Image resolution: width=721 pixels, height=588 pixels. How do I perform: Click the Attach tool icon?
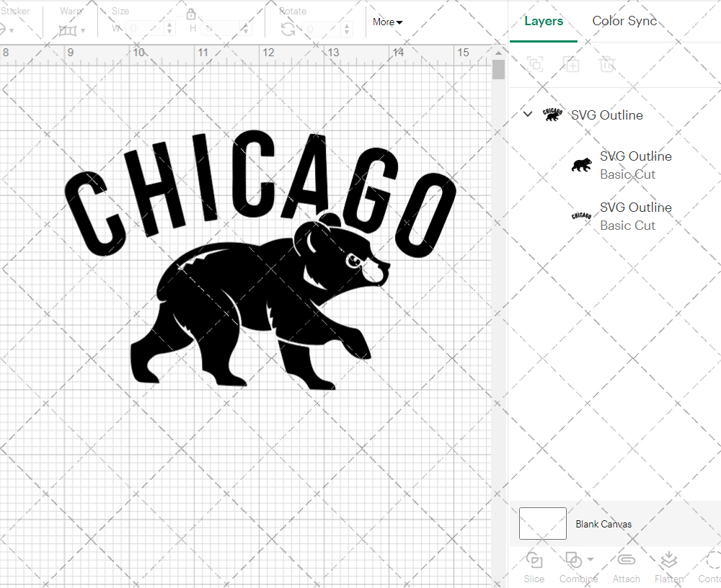pyautogui.click(x=626, y=559)
